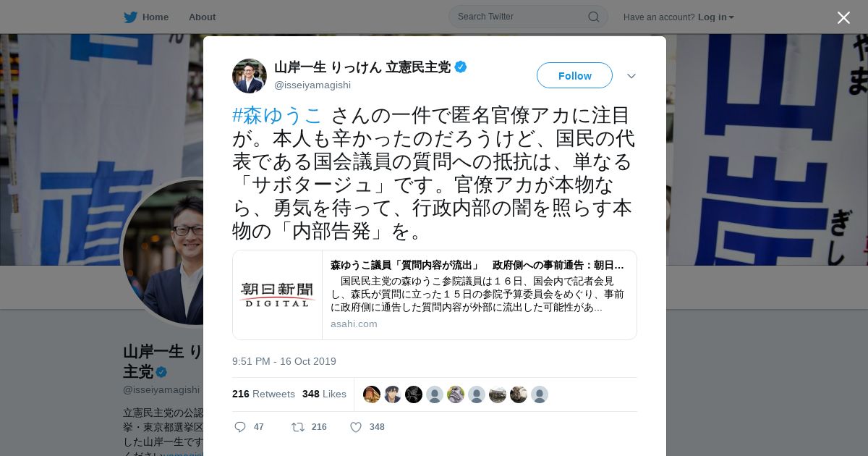Open the About menu item

[x=202, y=17]
